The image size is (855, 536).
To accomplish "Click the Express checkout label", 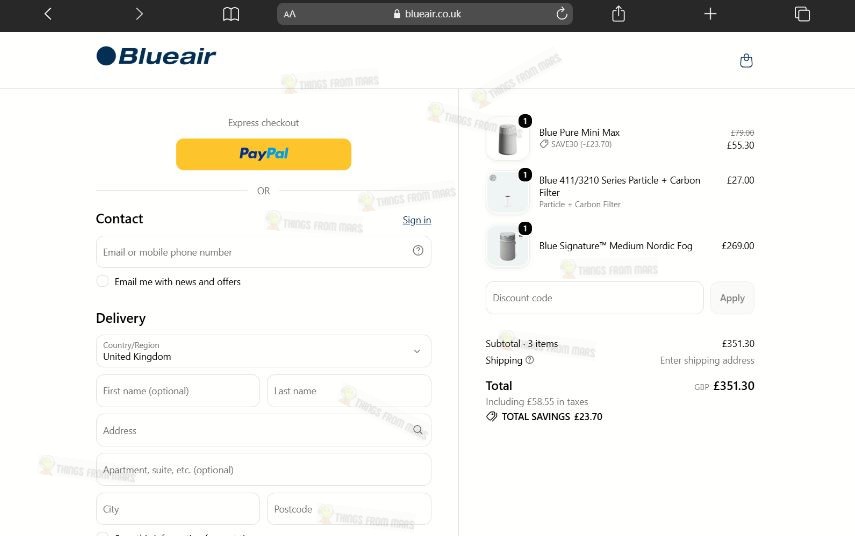I will tap(263, 123).
